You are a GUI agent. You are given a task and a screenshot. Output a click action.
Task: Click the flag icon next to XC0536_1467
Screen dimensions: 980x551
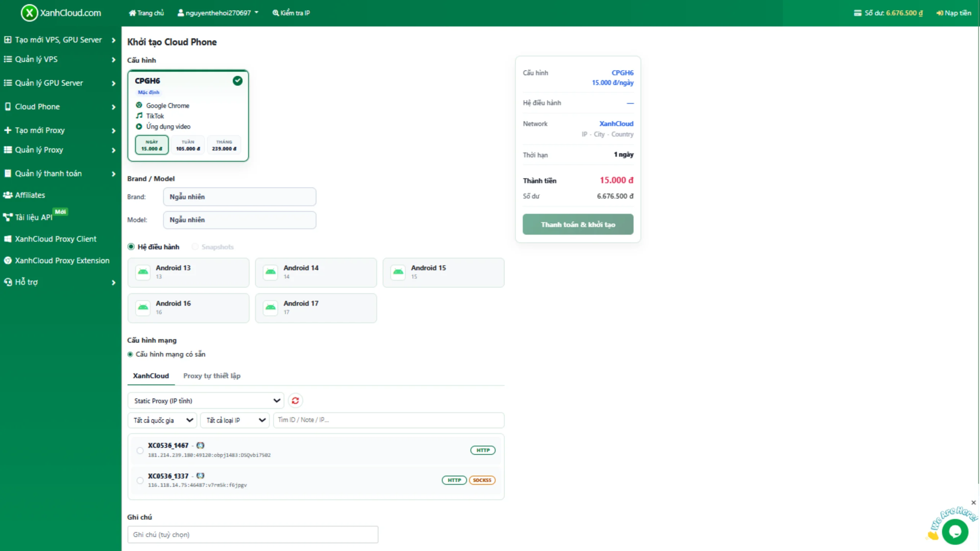point(200,445)
